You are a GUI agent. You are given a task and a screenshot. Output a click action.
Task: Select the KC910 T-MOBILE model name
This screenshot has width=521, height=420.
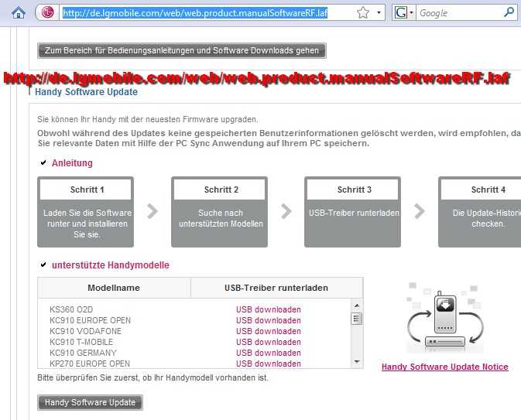pyautogui.click(x=81, y=342)
